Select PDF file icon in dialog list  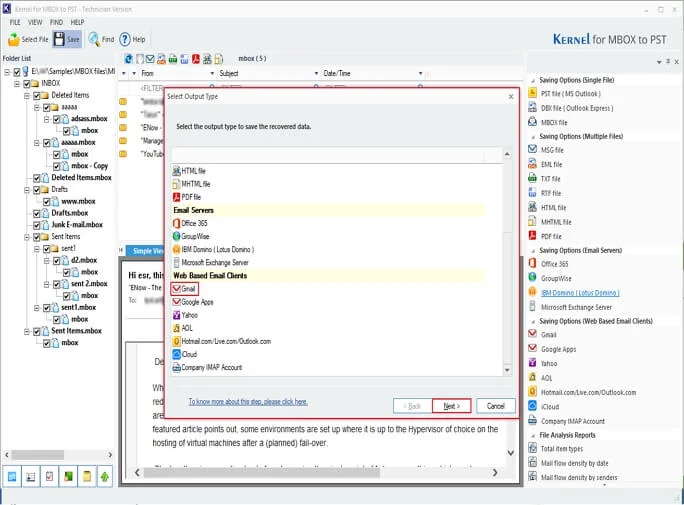(x=176, y=197)
